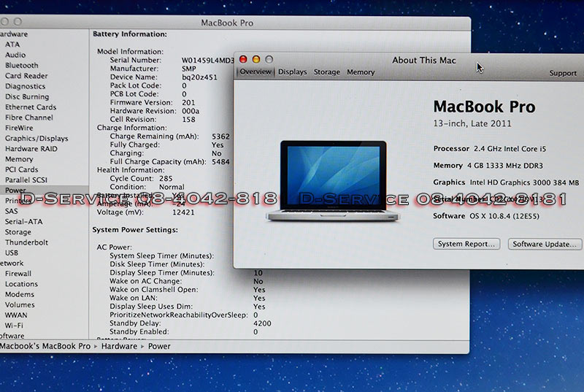This screenshot has width=584, height=392.
Task: Select the Network sidebar heading
Action: click(12, 264)
